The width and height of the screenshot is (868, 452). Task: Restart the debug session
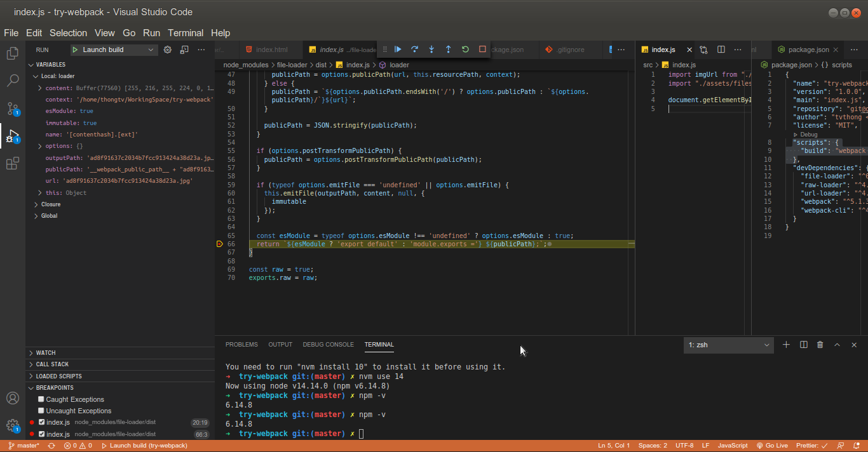[x=465, y=50]
